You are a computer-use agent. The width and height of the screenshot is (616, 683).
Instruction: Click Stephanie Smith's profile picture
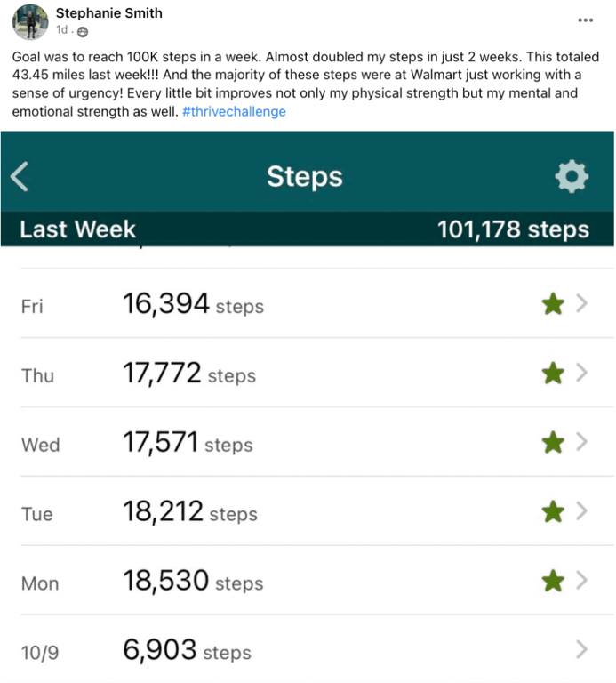pyautogui.click(x=30, y=21)
